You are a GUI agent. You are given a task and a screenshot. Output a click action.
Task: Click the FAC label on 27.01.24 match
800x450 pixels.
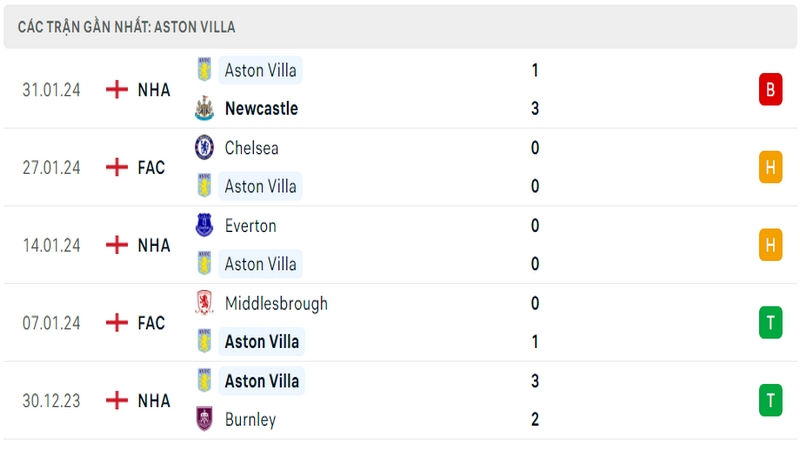[151, 167]
